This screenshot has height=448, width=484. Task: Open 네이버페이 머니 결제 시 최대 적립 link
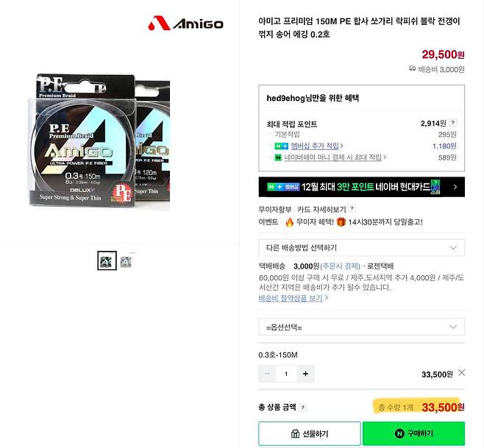[x=332, y=157]
